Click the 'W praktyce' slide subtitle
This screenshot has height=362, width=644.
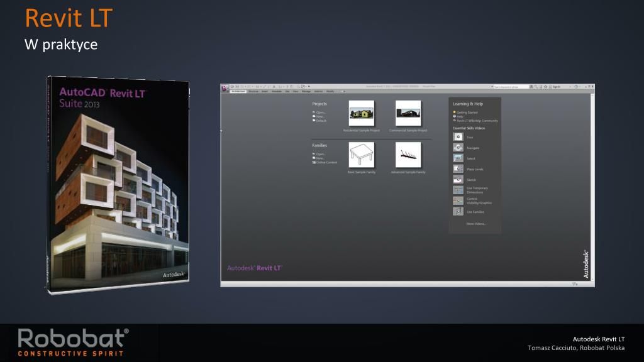point(61,45)
